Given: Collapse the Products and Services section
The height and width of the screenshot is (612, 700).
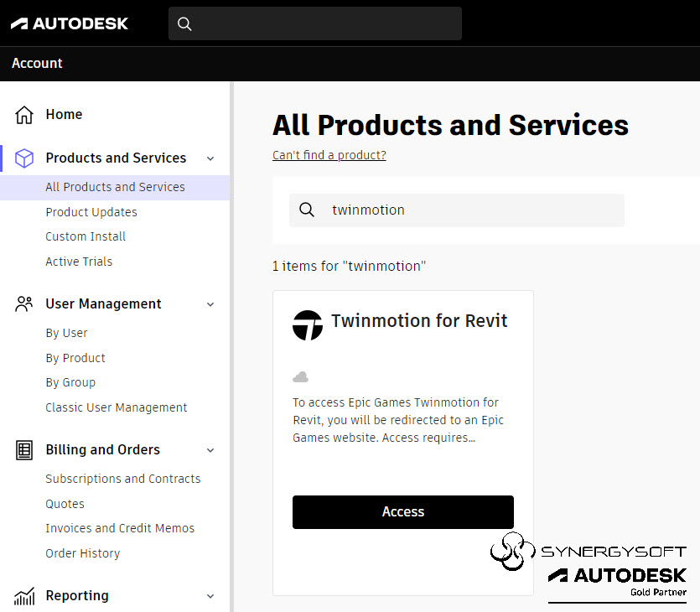Looking at the screenshot, I should tap(210, 158).
